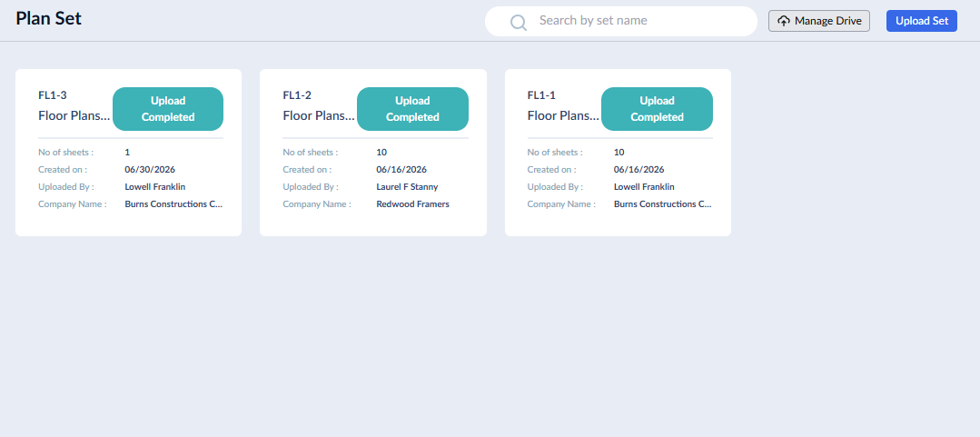Click Upload Completed badge on FL1-3 card
This screenshot has width=980, height=437.
click(x=168, y=109)
